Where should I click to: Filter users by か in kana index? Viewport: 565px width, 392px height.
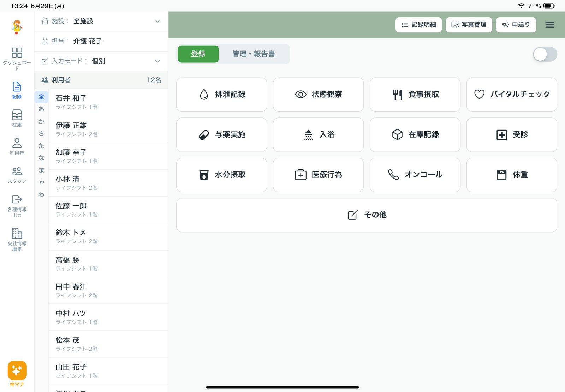(x=41, y=121)
